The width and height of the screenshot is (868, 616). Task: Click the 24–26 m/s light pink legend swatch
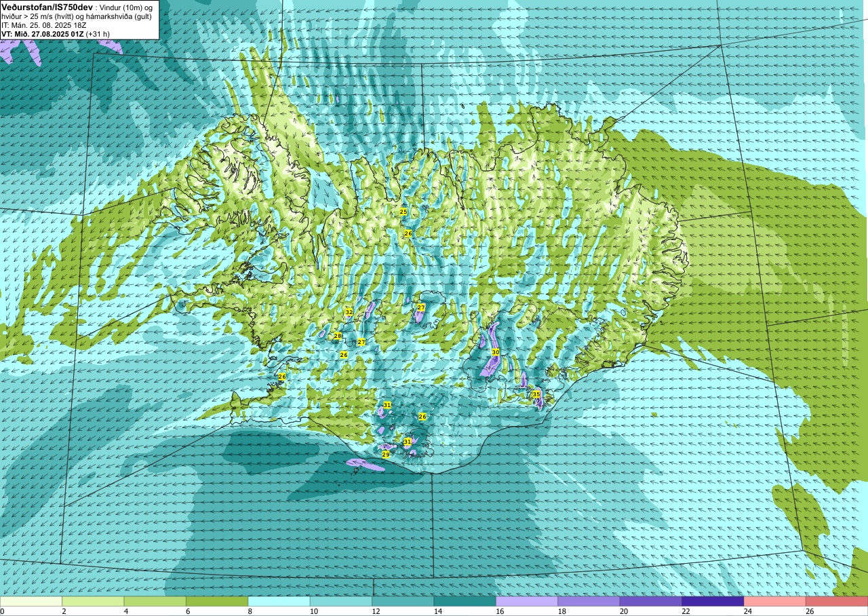pos(775,601)
